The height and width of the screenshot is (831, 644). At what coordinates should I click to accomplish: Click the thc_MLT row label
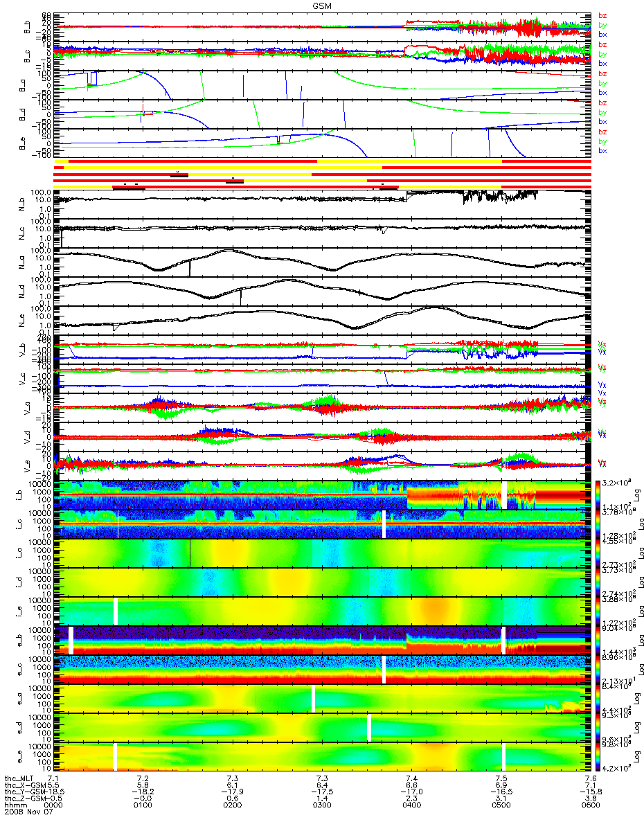(20, 778)
